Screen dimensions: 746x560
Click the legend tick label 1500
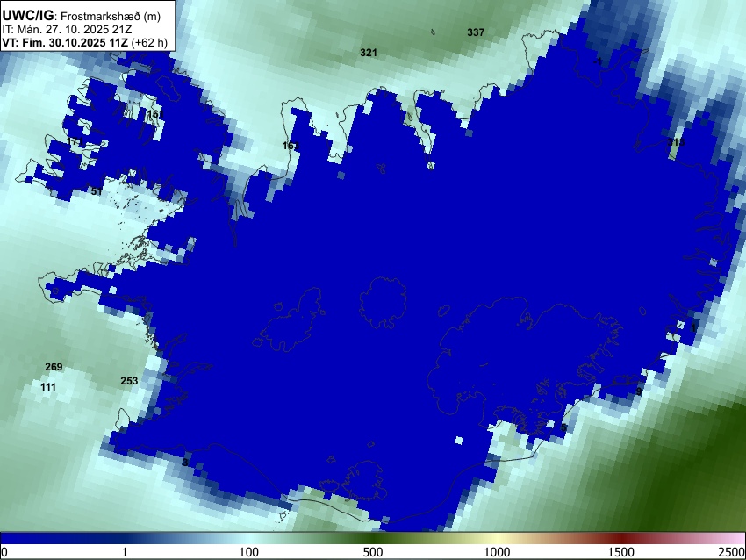pos(620,552)
